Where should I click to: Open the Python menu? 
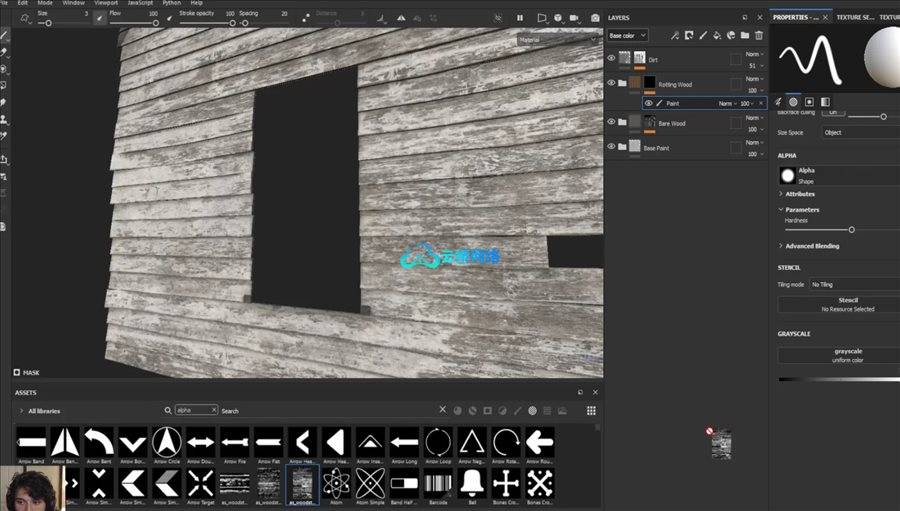click(x=171, y=3)
